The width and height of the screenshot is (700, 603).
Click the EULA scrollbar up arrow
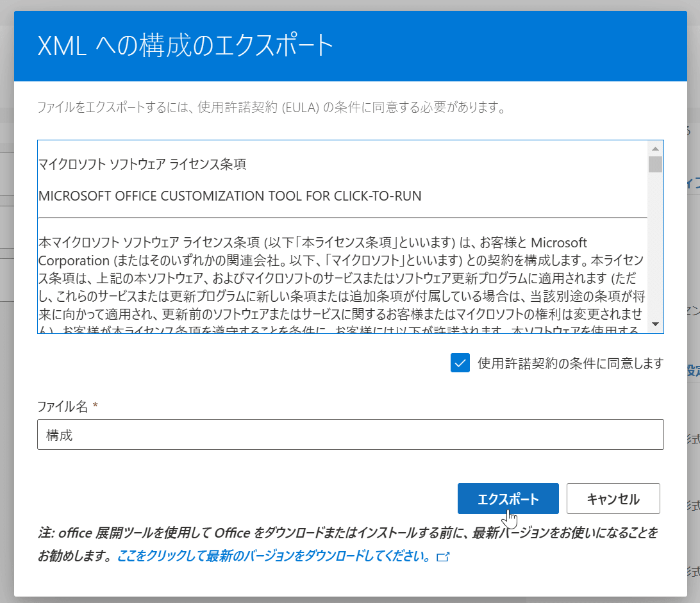point(655,149)
